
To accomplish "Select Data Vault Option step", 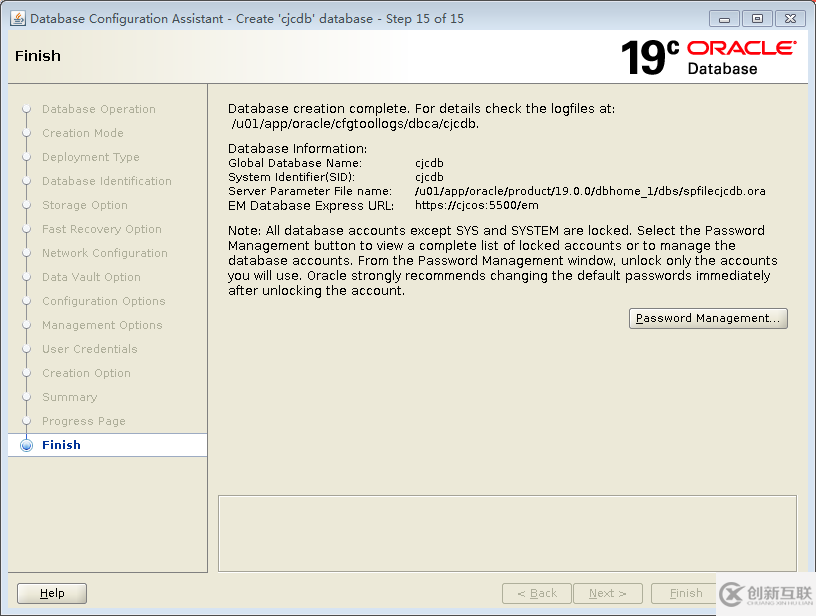I will (x=91, y=277).
